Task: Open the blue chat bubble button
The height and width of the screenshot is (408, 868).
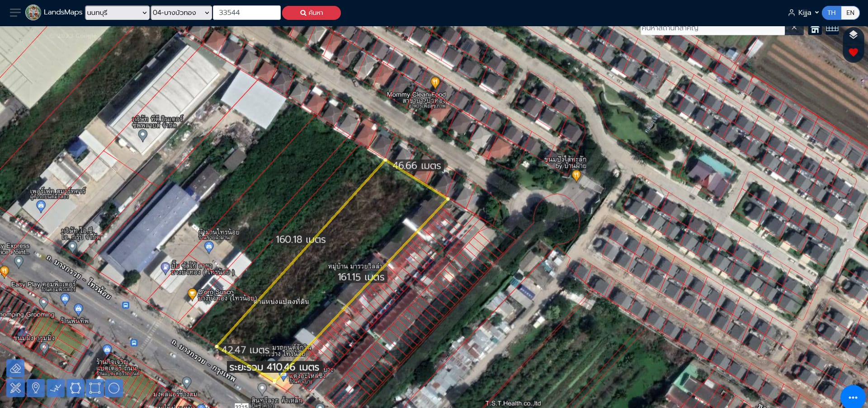Action: point(853,397)
